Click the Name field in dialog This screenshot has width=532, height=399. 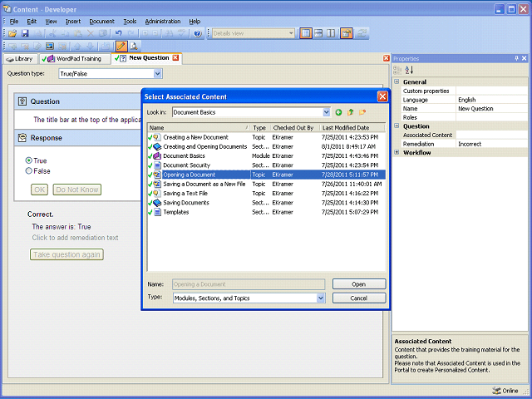249,284
